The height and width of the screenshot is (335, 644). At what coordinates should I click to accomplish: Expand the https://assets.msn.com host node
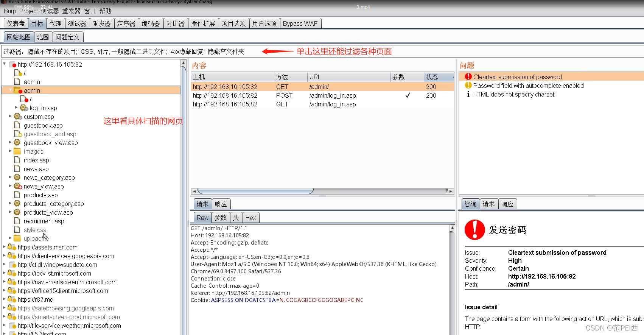(x=4, y=247)
